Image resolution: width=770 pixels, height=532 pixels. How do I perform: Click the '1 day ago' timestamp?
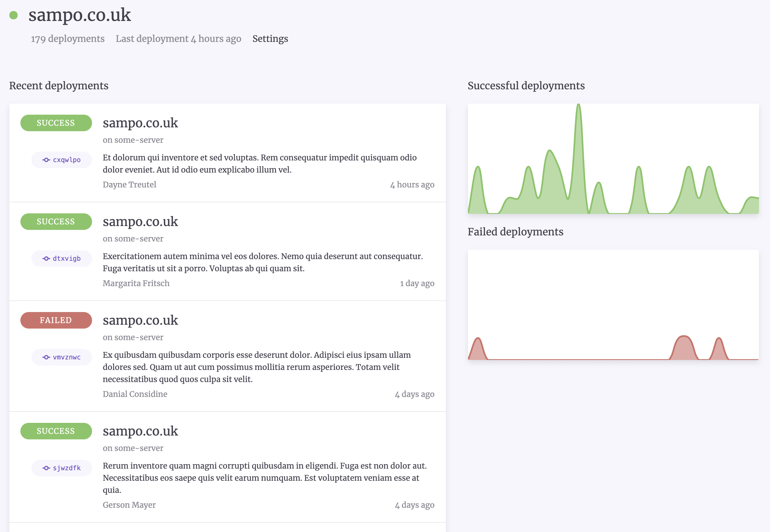click(417, 283)
